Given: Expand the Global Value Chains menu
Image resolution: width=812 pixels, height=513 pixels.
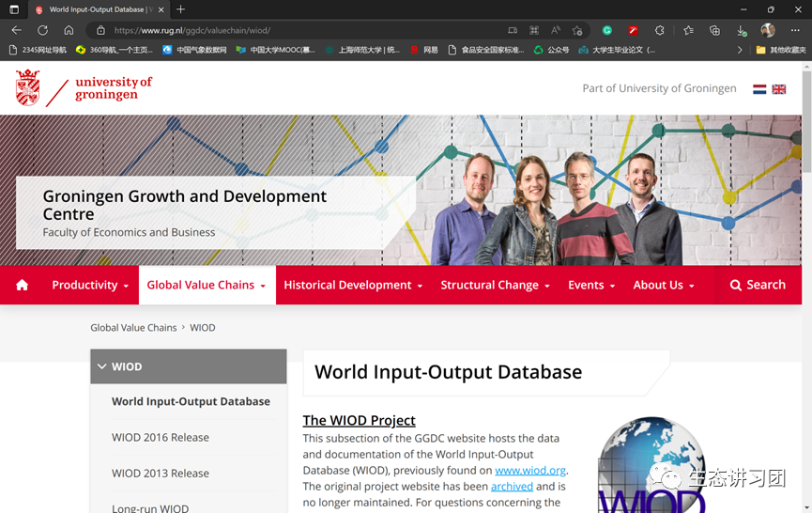Looking at the screenshot, I should point(207,285).
